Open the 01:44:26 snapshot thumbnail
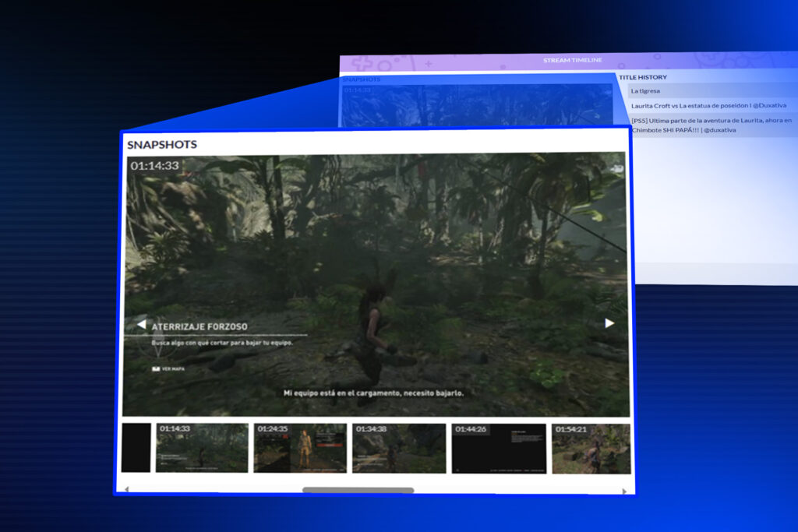Image resolution: width=798 pixels, height=532 pixels. tap(499, 449)
